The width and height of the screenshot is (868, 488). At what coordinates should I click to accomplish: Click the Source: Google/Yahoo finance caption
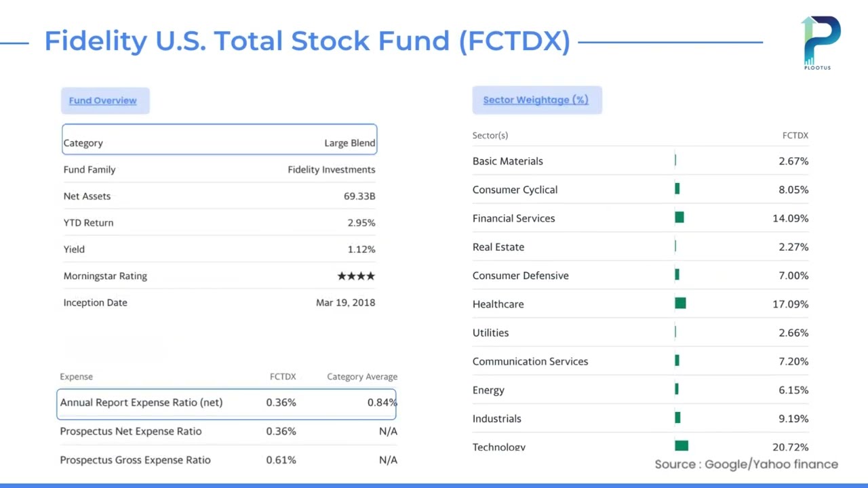(x=747, y=464)
